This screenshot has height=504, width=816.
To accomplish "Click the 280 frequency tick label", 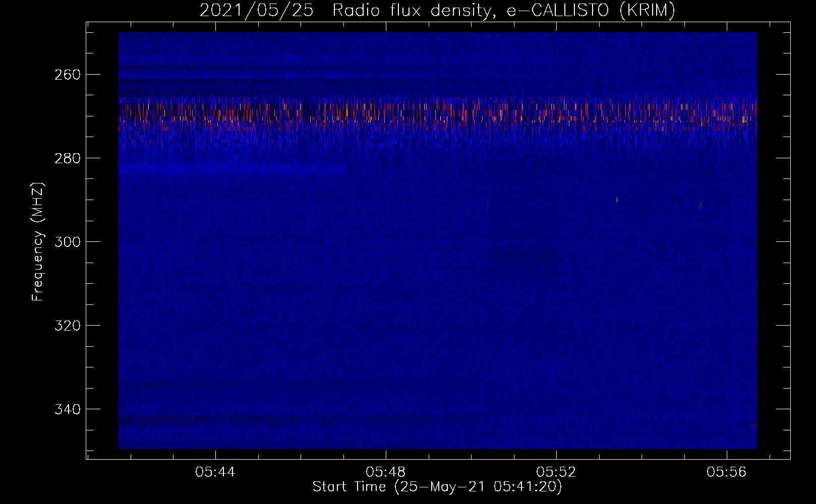I will pos(68,158).
